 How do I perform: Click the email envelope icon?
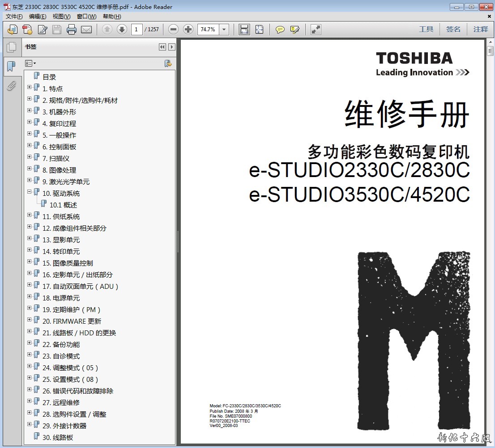(86, 30)
